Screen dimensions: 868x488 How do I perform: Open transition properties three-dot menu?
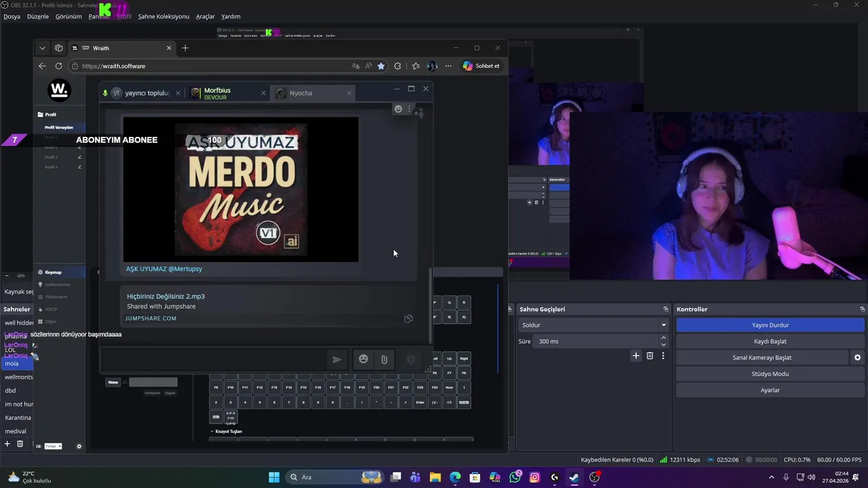coord(663,356)
